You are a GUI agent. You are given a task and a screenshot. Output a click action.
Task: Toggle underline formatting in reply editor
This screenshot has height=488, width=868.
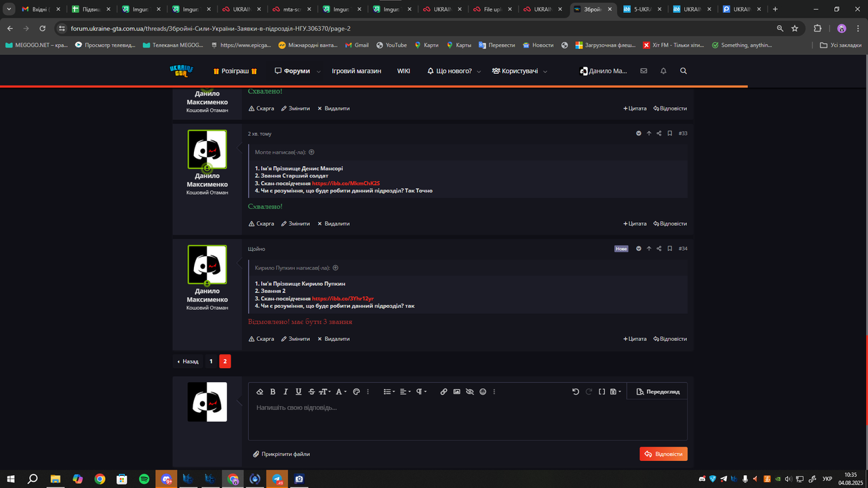click(298, 392)
